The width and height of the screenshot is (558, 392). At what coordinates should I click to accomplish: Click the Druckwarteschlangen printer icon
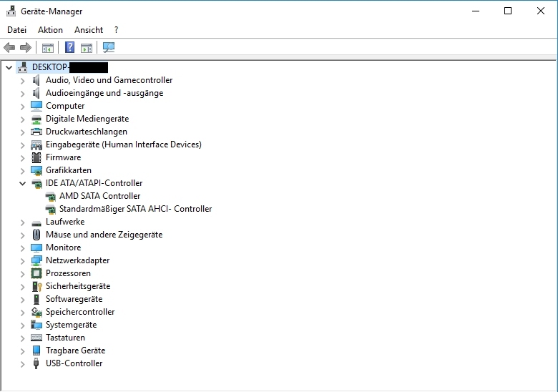point(36,132)
